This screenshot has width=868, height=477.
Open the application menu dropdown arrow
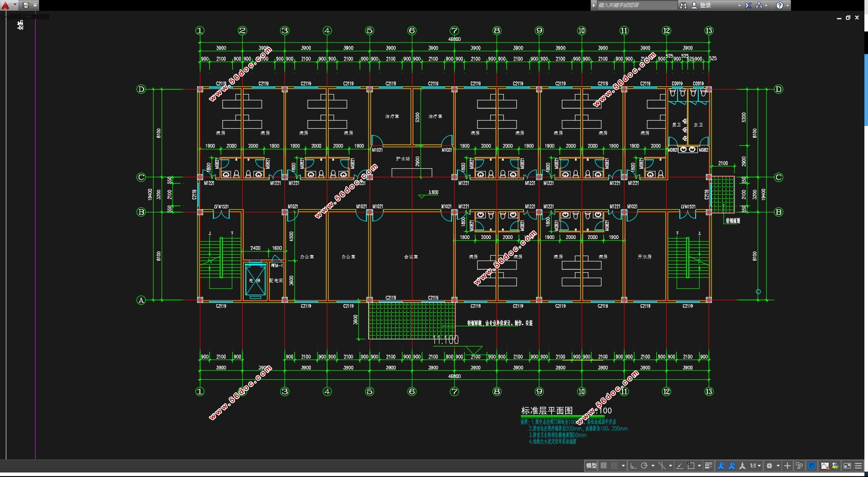tap(15, 5)
